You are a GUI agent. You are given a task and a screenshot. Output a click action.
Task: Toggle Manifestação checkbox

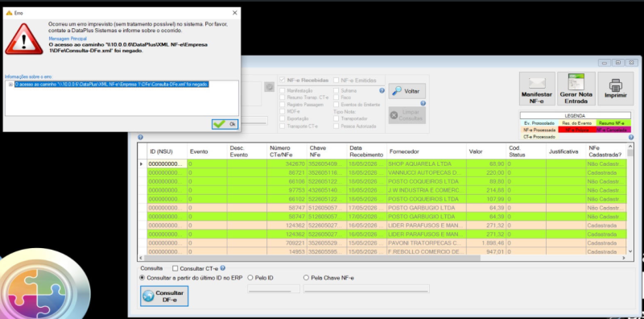[x=283, y=90]
